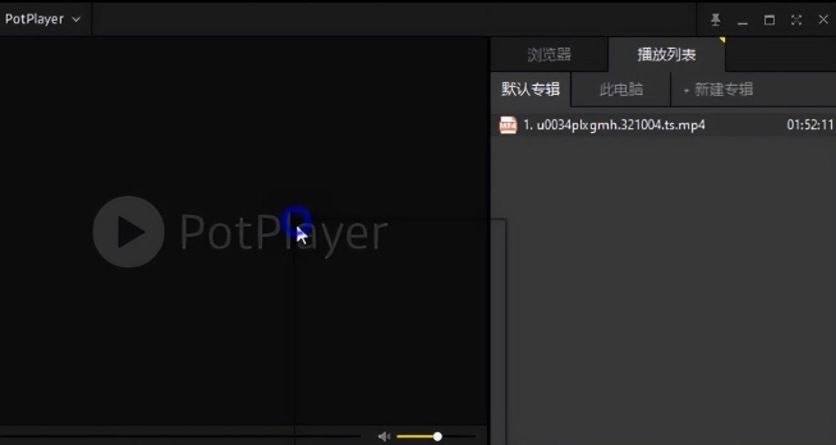
Task: Add a new album with 新建专辑
Action: [x=718, y=90]
